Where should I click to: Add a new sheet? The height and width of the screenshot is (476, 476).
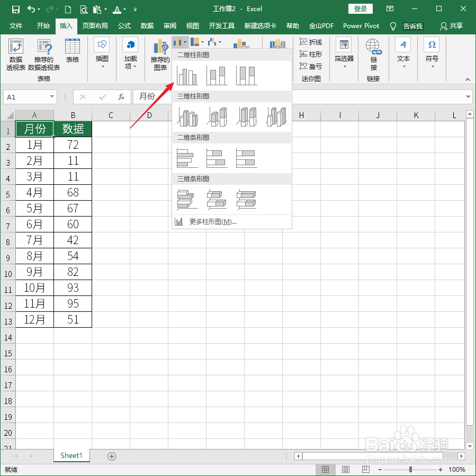pyautogui.click(x=112, y=456)
